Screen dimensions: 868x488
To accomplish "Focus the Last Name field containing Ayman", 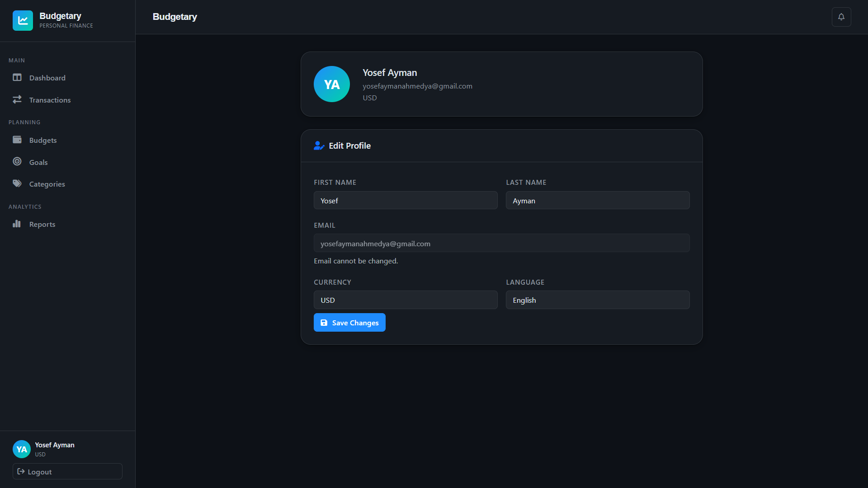I will [x=598, y=200].
